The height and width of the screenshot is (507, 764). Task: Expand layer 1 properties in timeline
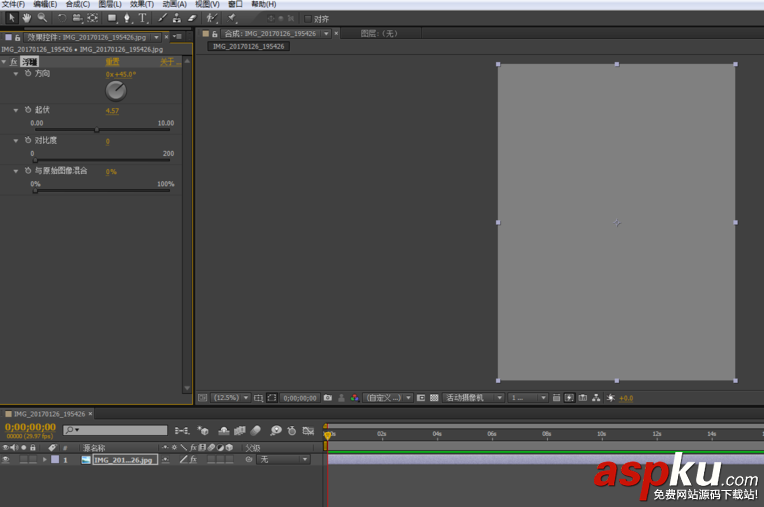coord(44,459)
